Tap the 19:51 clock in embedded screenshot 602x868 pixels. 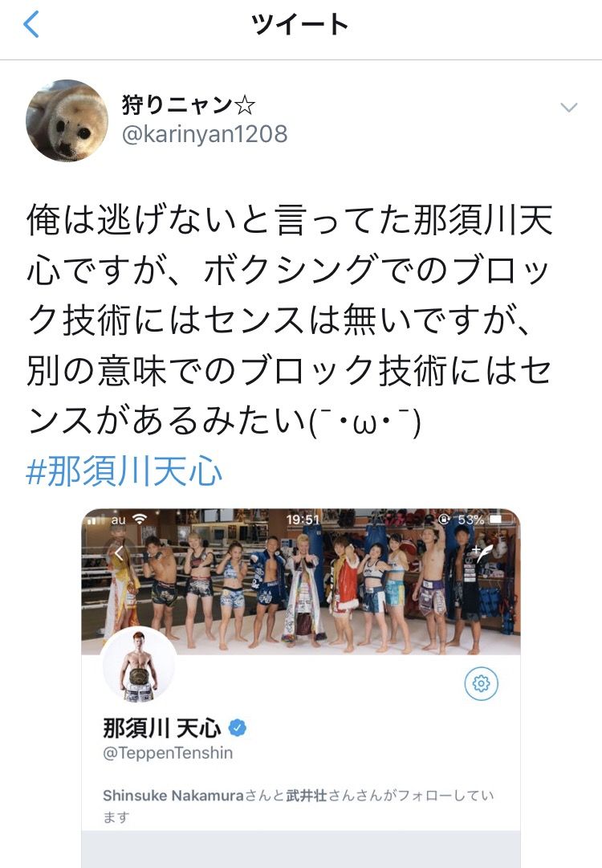(x=303, y=520)
